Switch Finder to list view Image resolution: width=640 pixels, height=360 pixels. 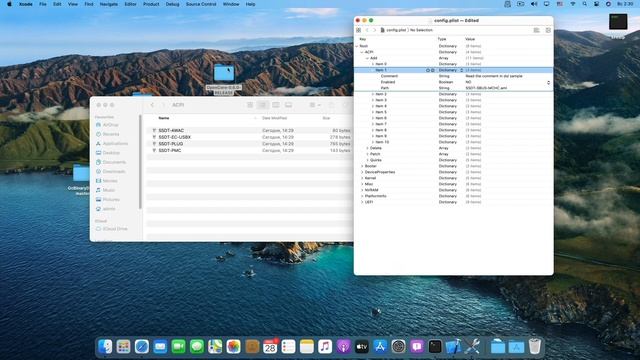pos(262,105)
